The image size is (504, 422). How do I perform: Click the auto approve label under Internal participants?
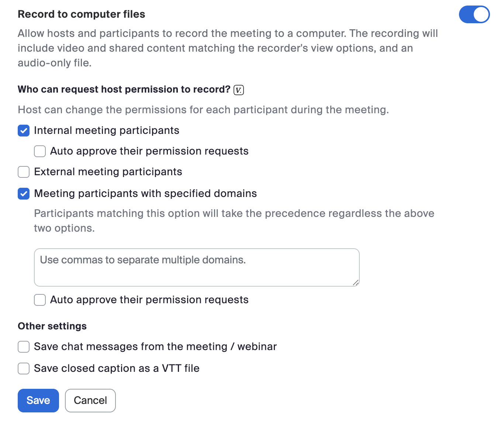(149, 151)
